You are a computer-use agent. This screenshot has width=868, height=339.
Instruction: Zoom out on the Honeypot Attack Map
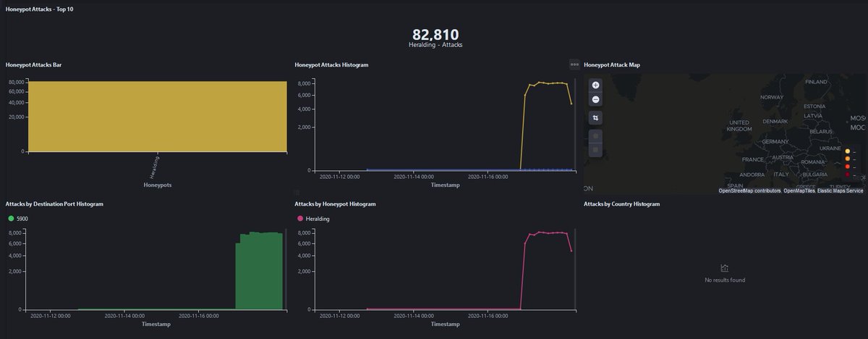point(595,100)
